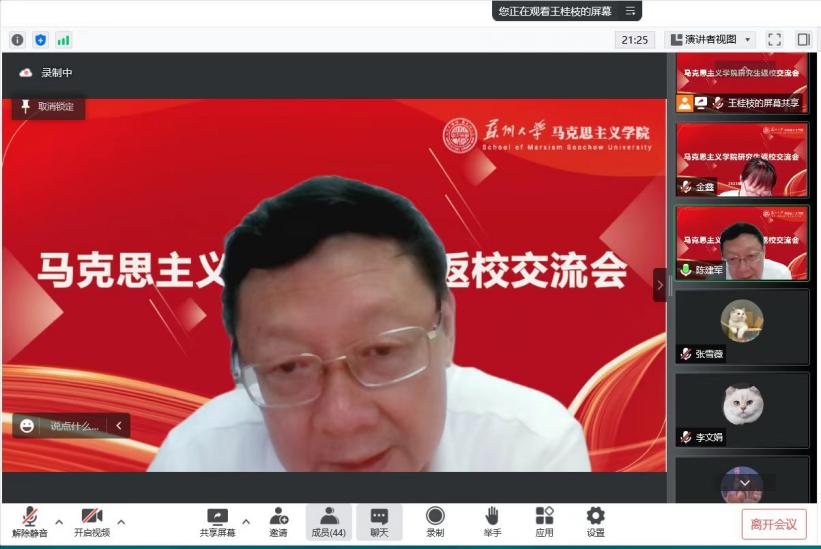
Task: Click muted mic icon beside 李文娟
Action: 686,437
